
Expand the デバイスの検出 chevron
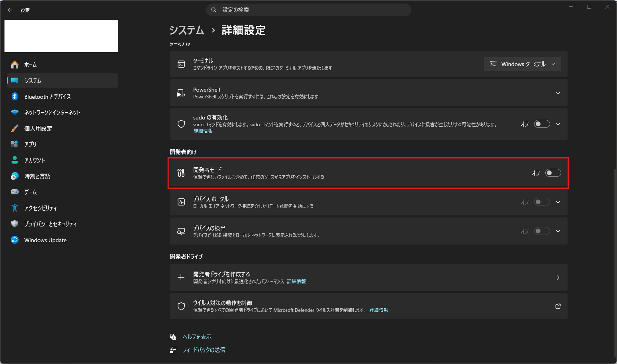coord(558,231)
